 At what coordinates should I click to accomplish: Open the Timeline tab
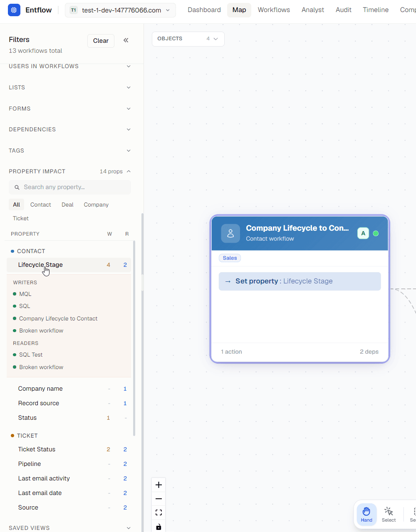point(376,10)
